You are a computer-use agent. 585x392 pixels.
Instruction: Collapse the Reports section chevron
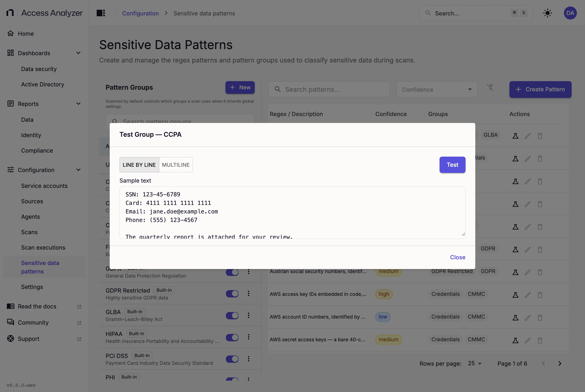(x=78, y=103)
